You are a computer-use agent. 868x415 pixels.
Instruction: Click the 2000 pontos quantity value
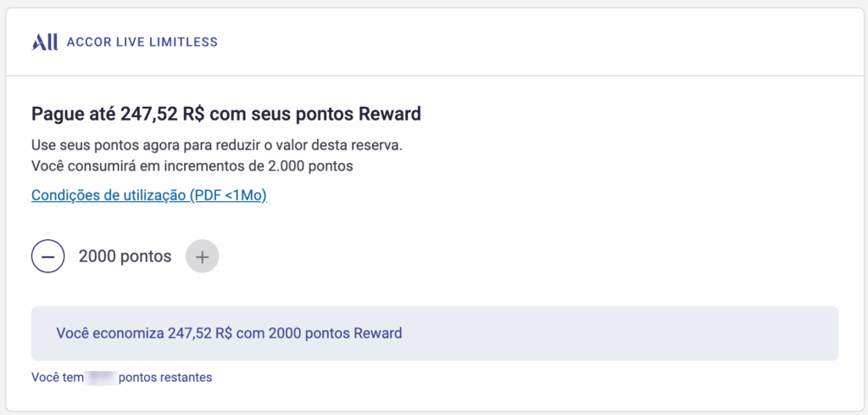[x=125, y=255]
